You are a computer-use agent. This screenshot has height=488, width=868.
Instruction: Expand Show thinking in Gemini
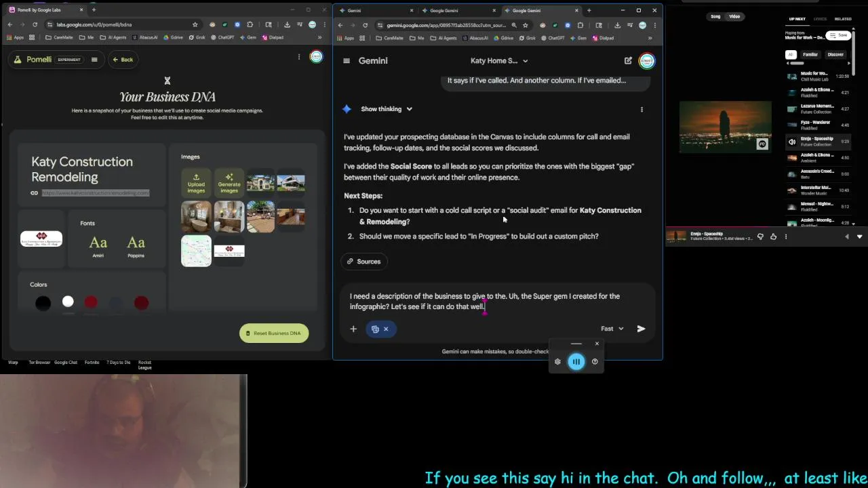pyautogui.click(x=387, y=109)
